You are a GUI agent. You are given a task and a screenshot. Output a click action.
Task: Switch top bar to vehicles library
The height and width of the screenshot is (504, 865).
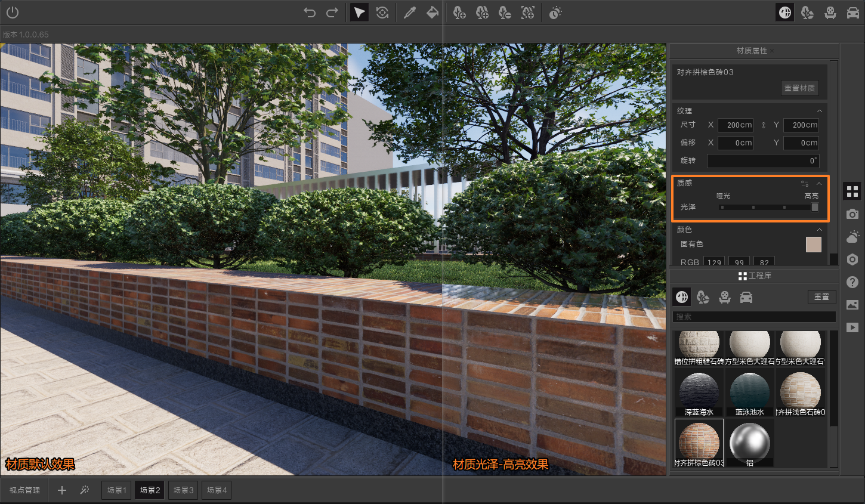click(x=853, y=13)
